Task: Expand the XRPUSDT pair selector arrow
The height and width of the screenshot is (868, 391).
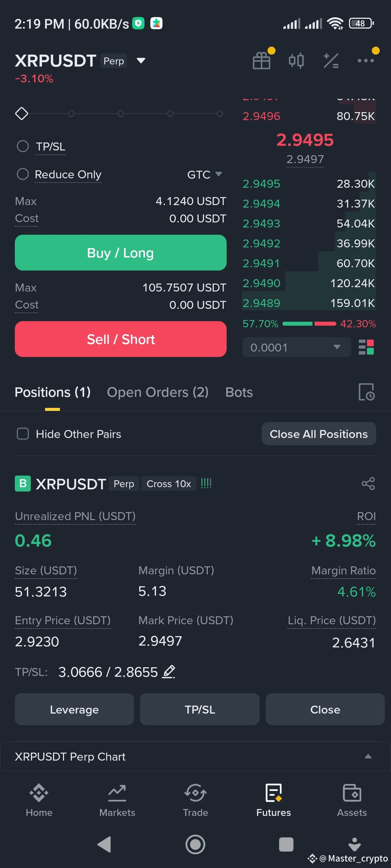Action: click(x=141, y=60)
